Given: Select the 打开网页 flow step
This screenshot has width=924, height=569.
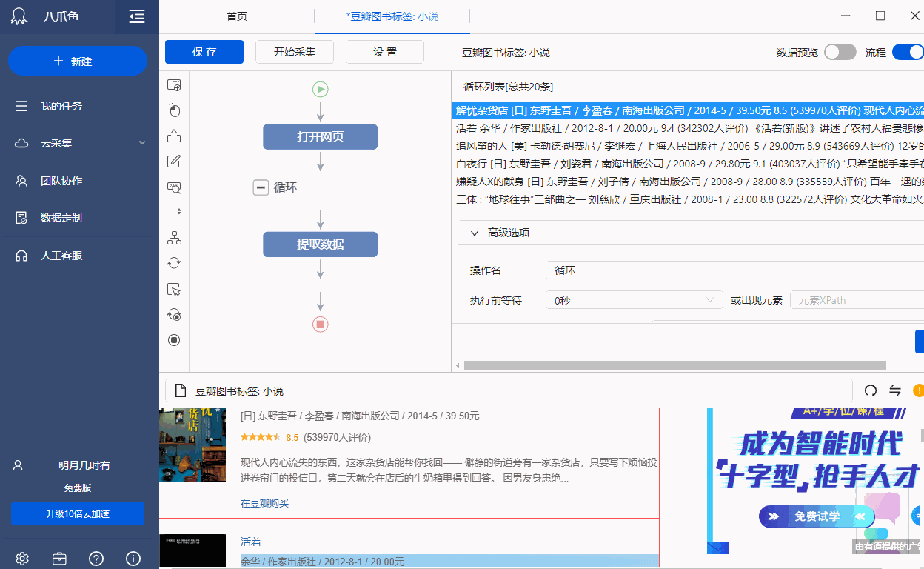Looking at the screenshot, I should pyautogui.click(x=321, y=137).
